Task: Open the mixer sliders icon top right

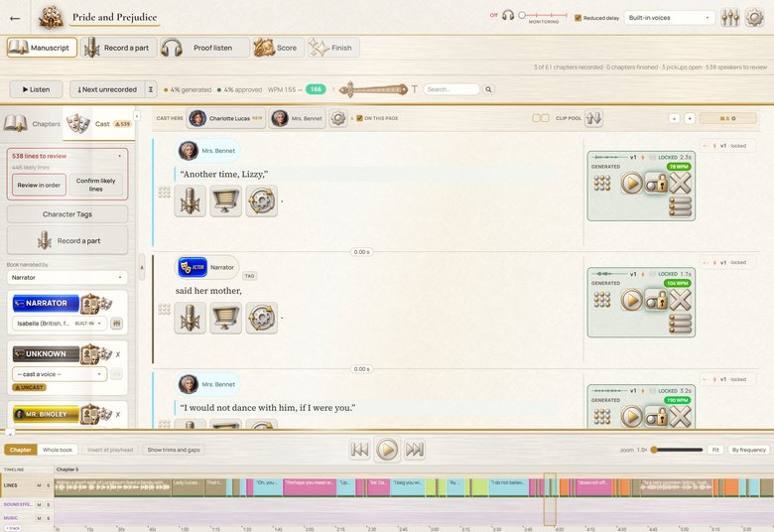Action: [730, 18]
